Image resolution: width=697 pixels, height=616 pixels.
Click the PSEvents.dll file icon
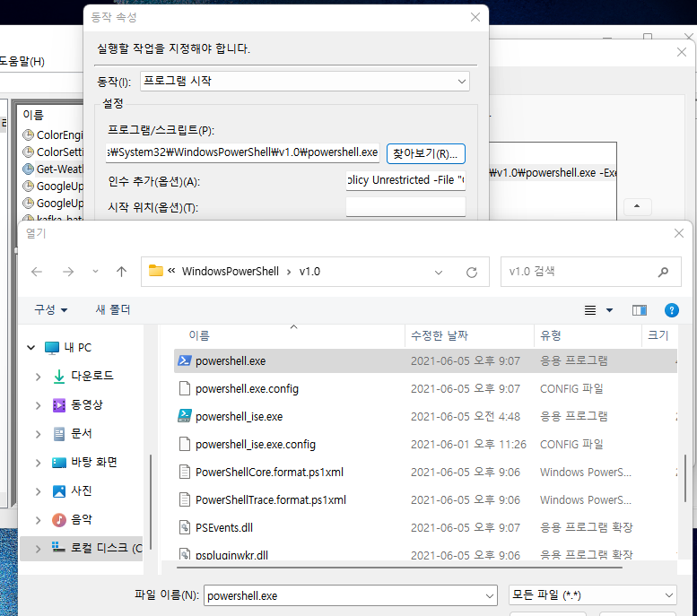pyautogui.click(x=185, y=527)
